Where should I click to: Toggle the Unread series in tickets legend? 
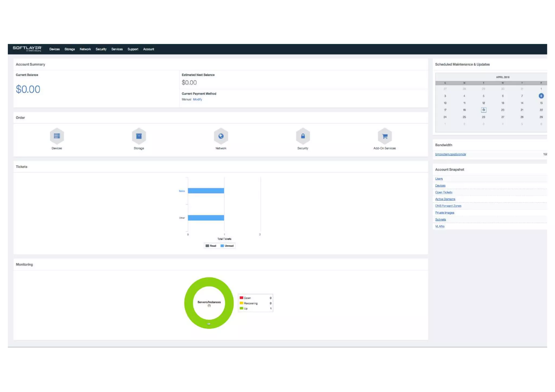tap(227, 246)
